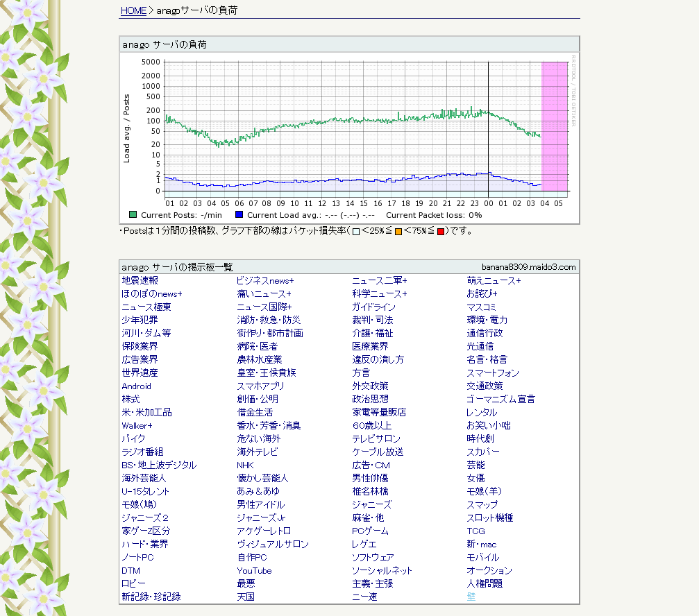This screenshot has width=699, height=616.
Task: Click the ニュース極東 board link
Action: pyautogui.click(x=146, y=307)
